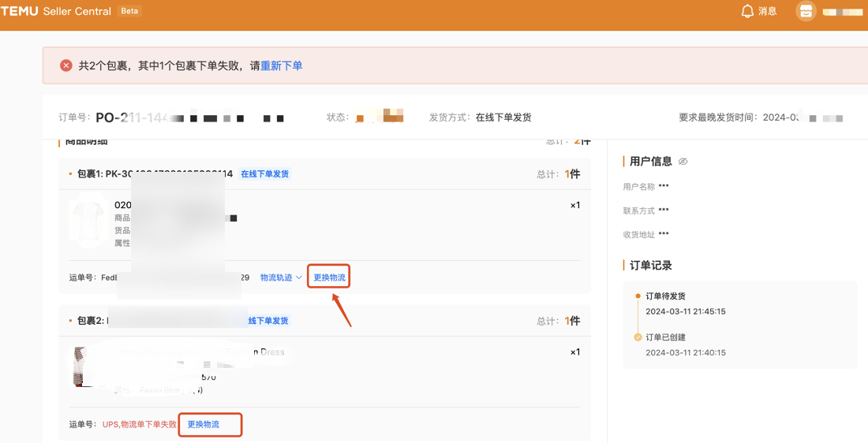Toggle the 用户信息 eye visibility icon

[x=683, y=162]
